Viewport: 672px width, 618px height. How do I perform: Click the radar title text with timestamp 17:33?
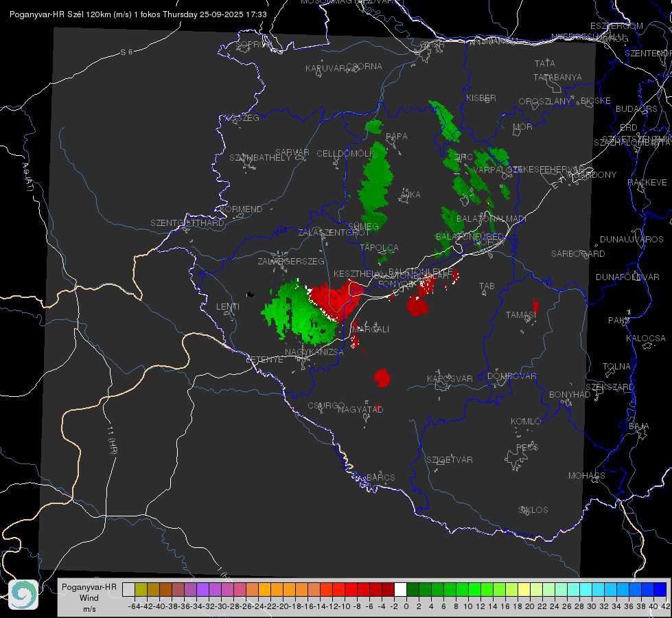[138, 14]
